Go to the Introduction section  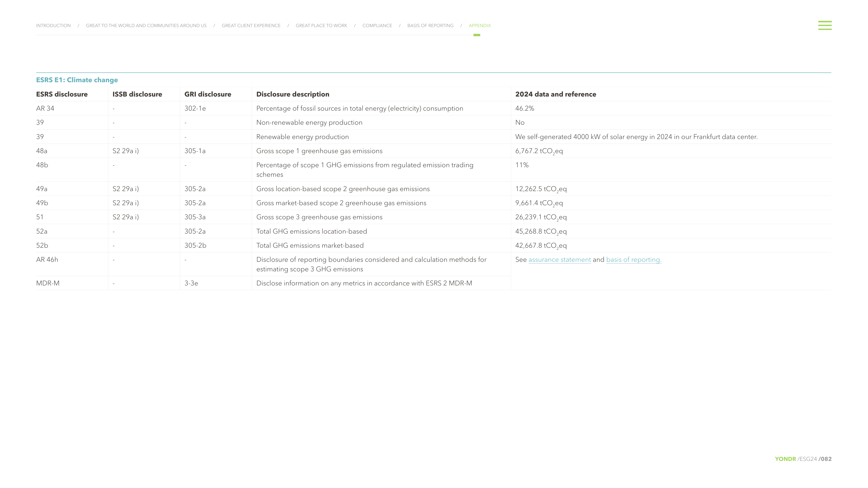[x=53, y=26]
